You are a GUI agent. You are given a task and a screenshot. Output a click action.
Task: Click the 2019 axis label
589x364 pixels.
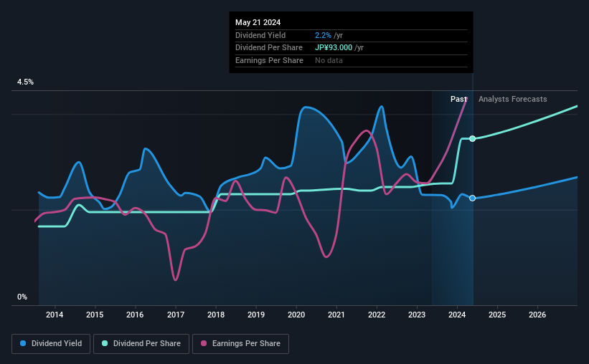click(256, 315)
